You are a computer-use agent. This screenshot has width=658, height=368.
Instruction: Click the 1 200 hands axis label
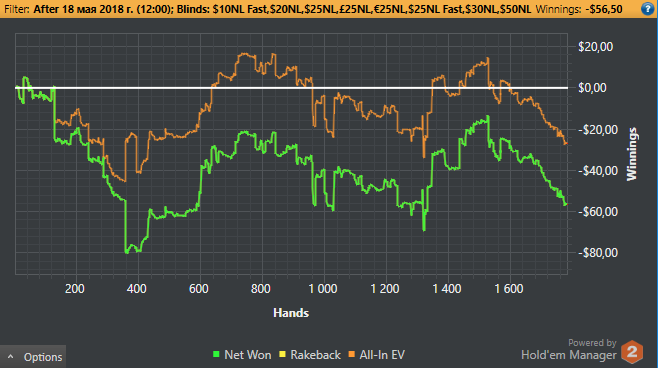[385, 289]
